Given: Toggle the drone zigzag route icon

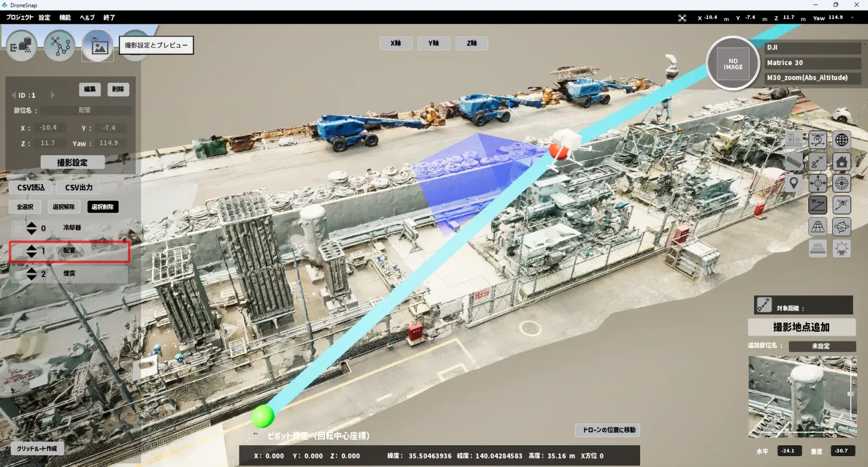Looking at the screenshot, I should (818, 205).
